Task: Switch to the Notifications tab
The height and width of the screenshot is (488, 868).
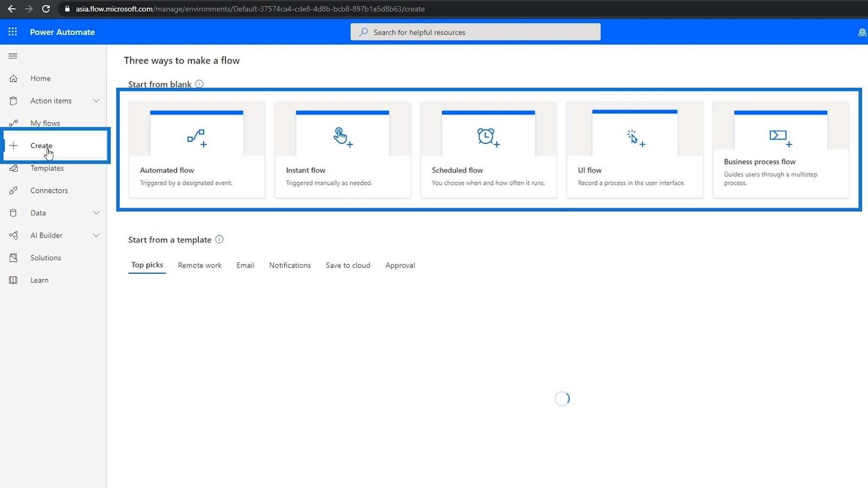Action: point(290,265)
